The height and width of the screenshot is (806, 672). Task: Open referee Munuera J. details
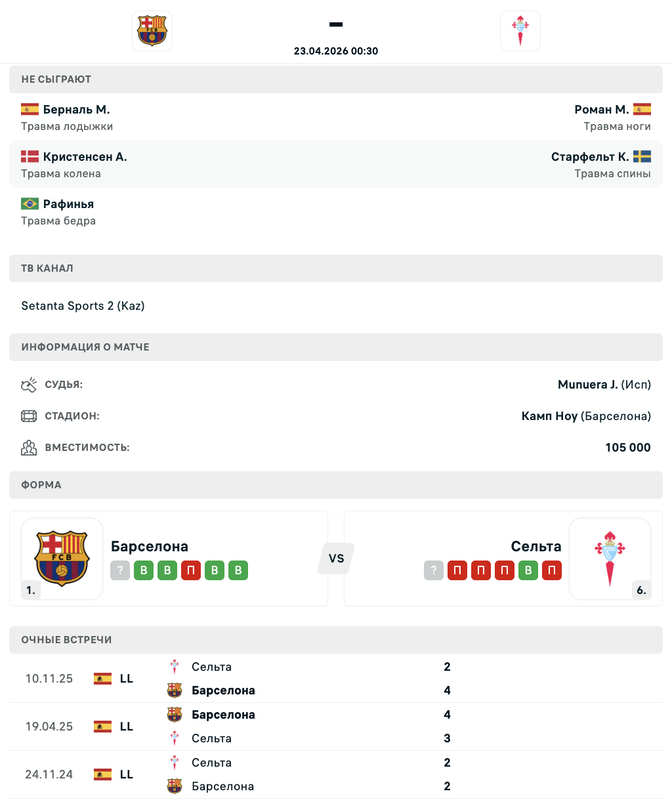click(587, 385)
